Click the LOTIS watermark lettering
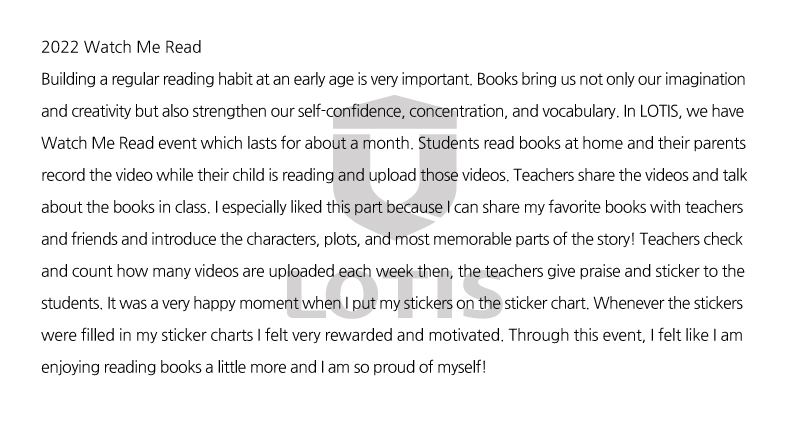 click(x=394, y=296)
